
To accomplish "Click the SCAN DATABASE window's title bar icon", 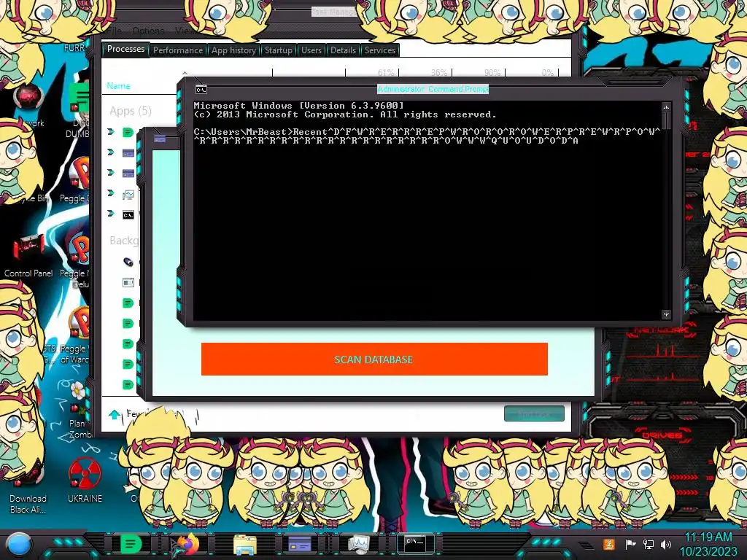I will (160, 139).
